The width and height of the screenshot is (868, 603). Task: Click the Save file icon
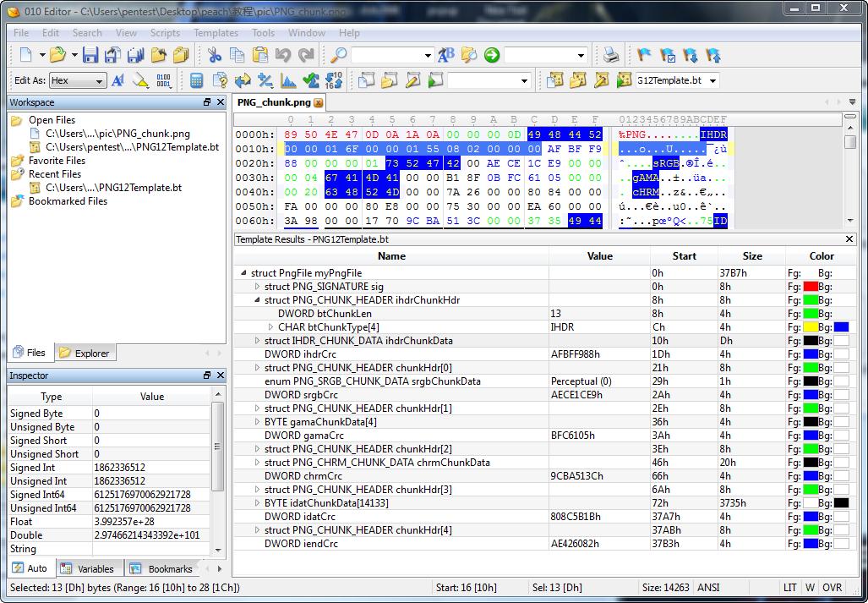click(90, 56)
